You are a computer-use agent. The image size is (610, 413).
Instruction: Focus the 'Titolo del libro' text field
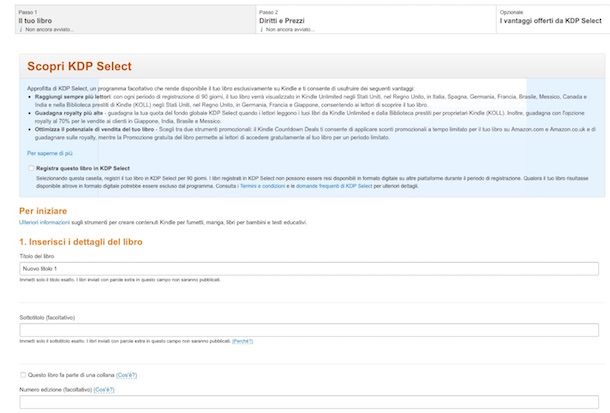pyautogui.click(x=308, y=269)
